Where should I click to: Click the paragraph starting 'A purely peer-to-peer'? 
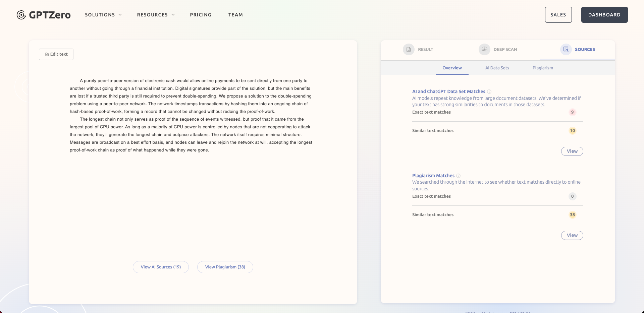pyautogui.click(x=191, y=96)
